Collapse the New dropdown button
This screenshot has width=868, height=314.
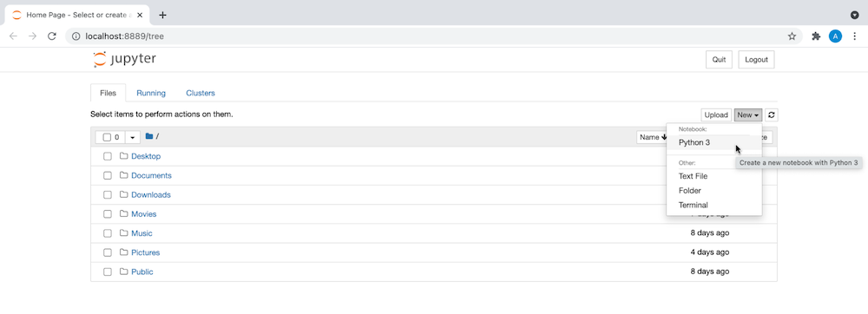click(748, 115)
